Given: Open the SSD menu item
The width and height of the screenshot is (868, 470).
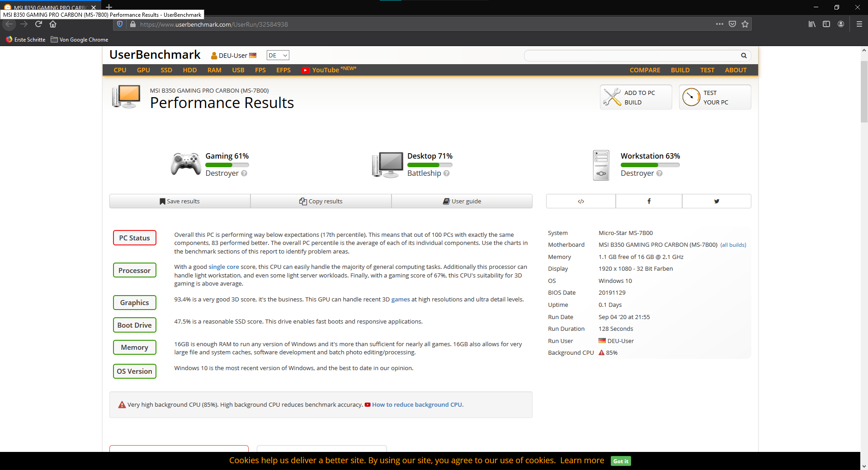Looking at the screenshot, I should [x=166, y=70].
